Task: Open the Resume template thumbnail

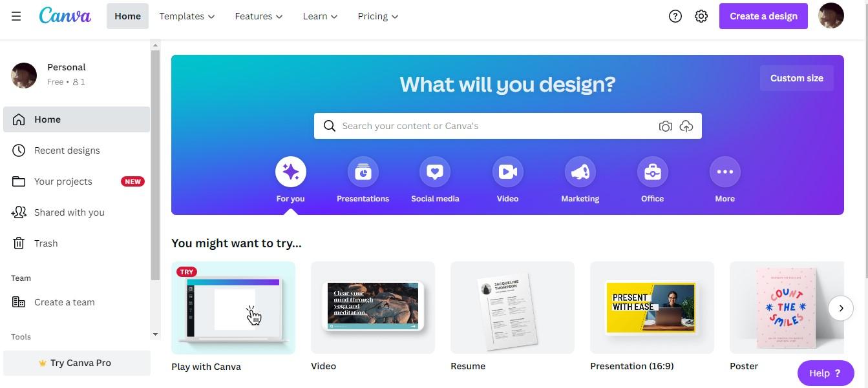Action: 513,307
